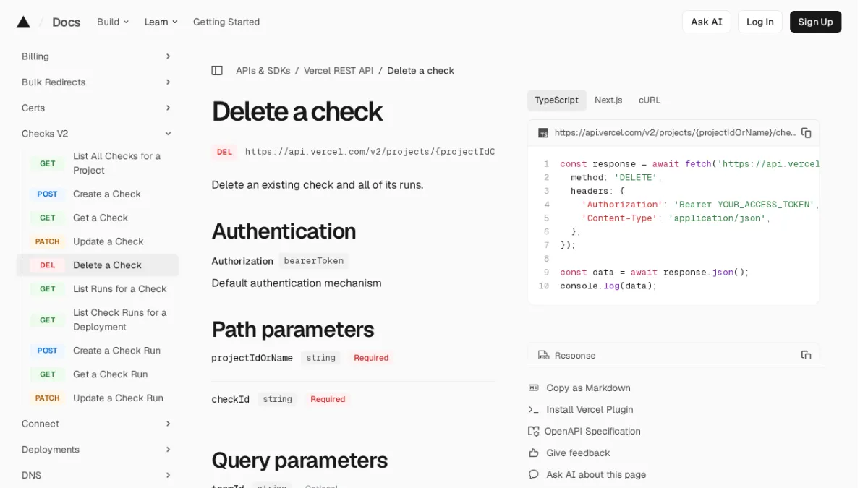Screen dimensions: 868x488
Task: Open the Learn dropdown menu
Action: click(161, 22)
